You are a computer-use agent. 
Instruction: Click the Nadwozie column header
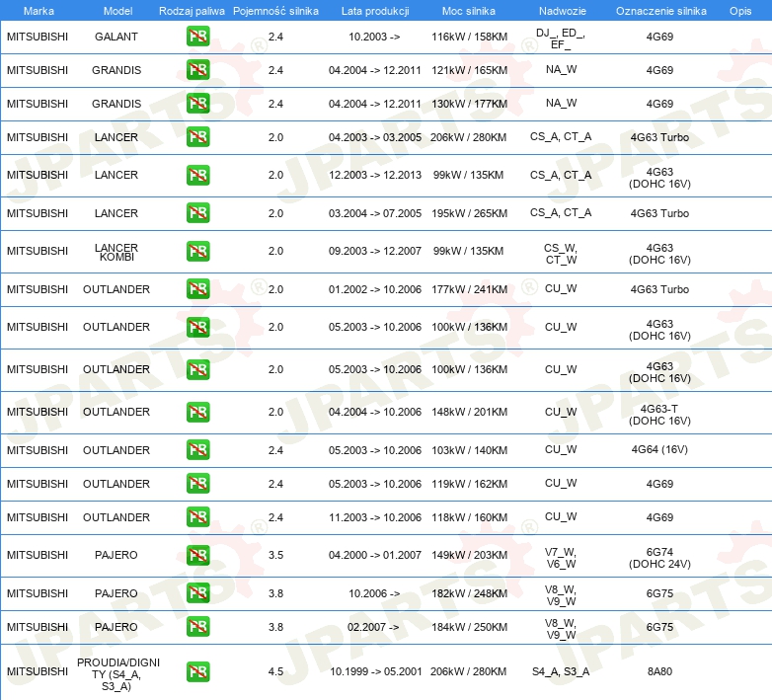point(563,11)
